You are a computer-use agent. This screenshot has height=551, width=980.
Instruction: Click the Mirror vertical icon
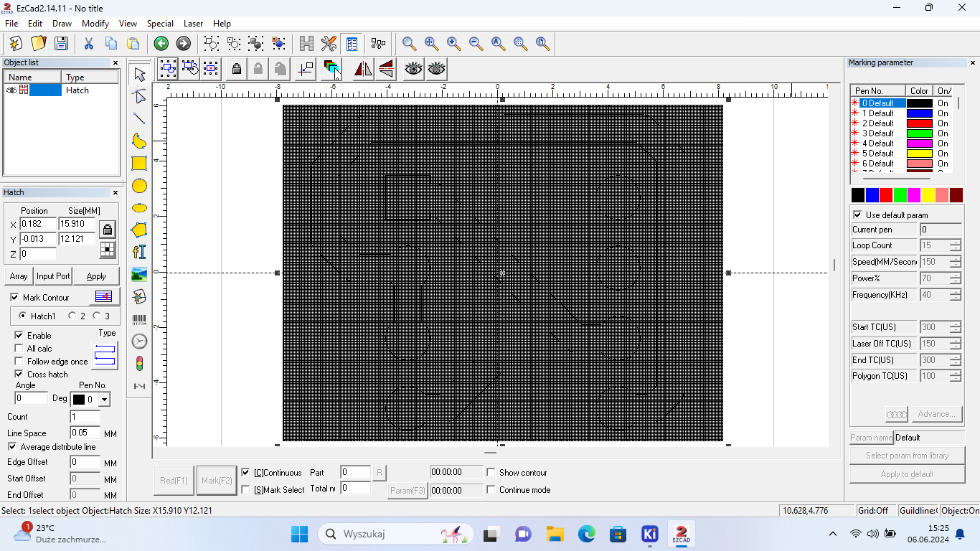386,69
